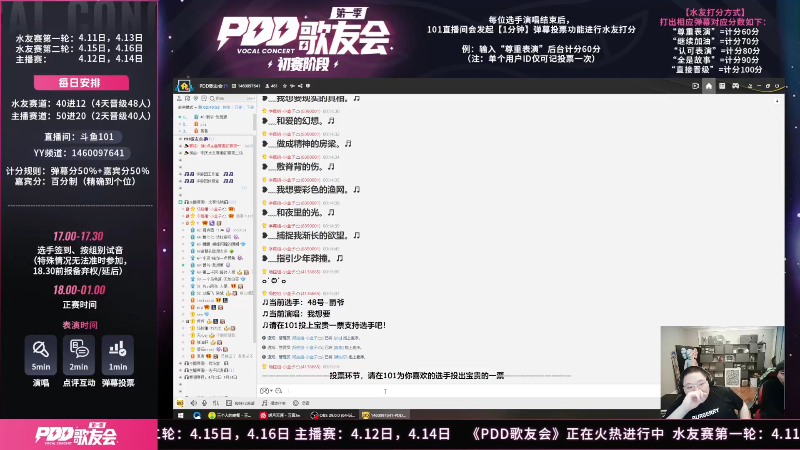Click the recording button in YY toolbar
Viewport: 800px width, 450px height.
(x=301, y=403)
